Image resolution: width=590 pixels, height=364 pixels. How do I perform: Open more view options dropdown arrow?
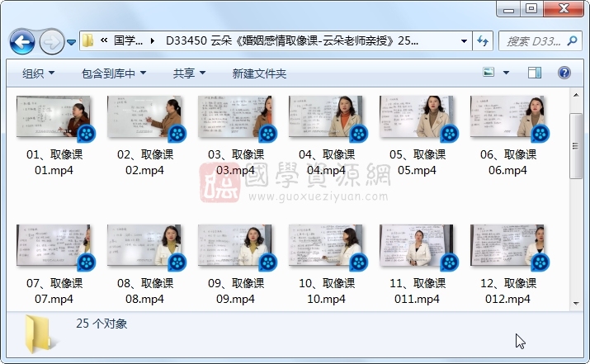506,73
